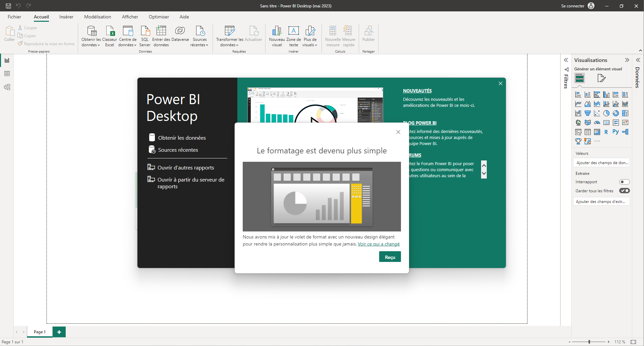The height and width of the screenshot is (346, 644).
Task: Select the scatter chart visual
Action: coord(597,113)
